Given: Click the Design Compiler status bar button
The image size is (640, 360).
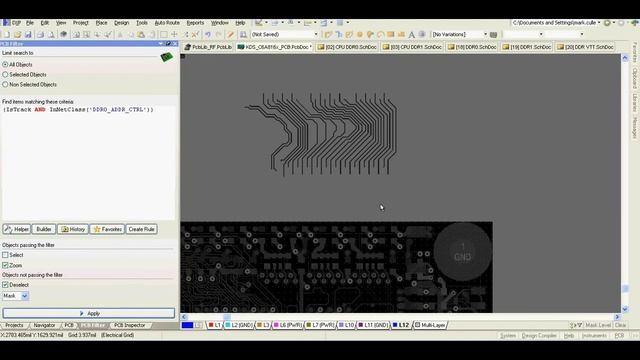Looking at the screenshot, I should 539,336.
